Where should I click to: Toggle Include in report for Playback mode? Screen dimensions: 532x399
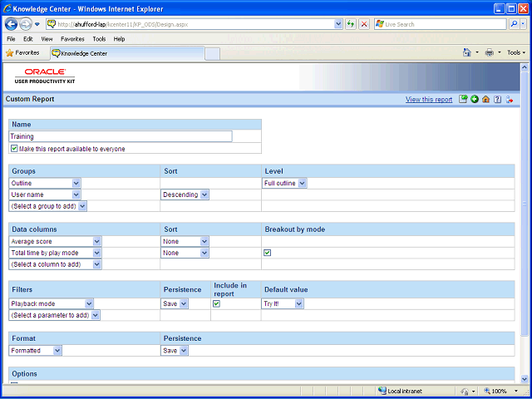[x=216, y=303]
